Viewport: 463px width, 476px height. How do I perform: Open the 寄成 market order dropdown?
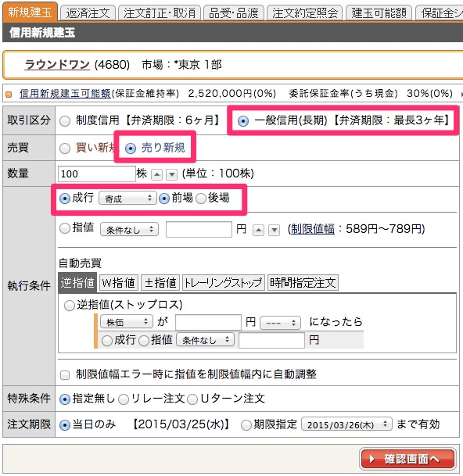tap(127, 199)
